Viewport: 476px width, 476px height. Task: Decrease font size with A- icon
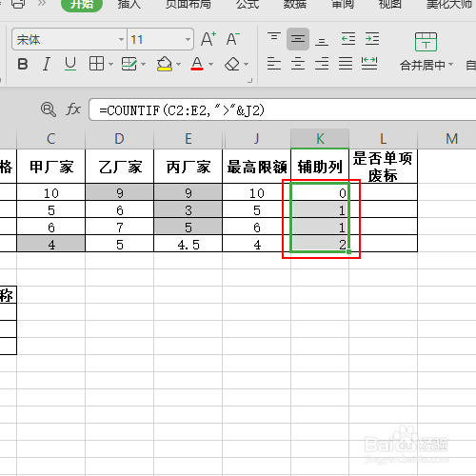coord(233,39)
